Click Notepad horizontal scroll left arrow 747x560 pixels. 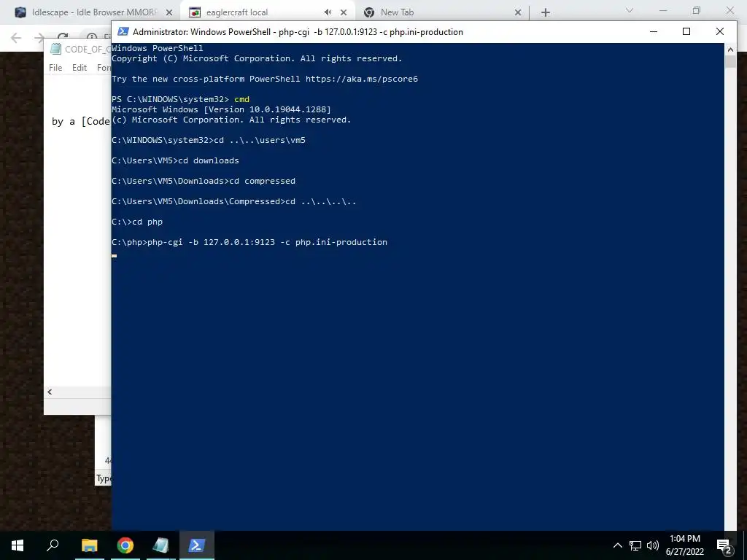pos(50,392)
